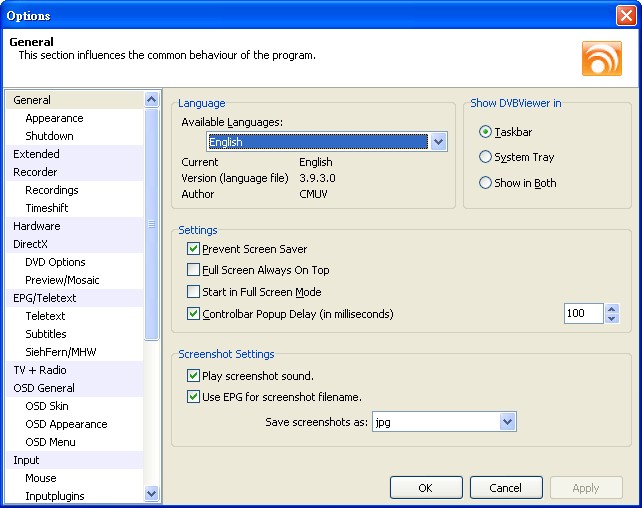Select System Tray radio button
This screenshot has width=642, height=508.
486,157
